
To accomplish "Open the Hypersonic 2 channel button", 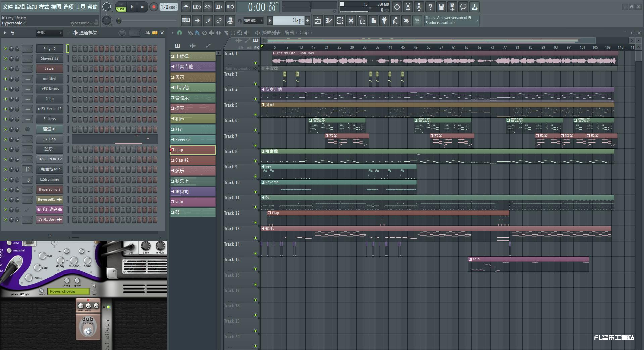I will pyautogui.click(x=50, y=190).
